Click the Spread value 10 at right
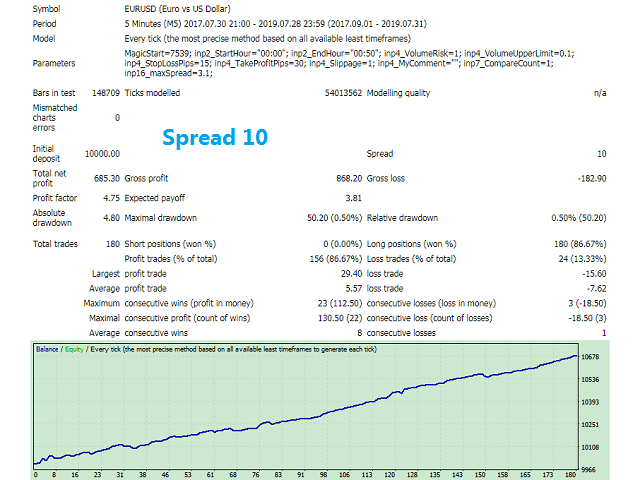640x480 pixels. (602, 154)
